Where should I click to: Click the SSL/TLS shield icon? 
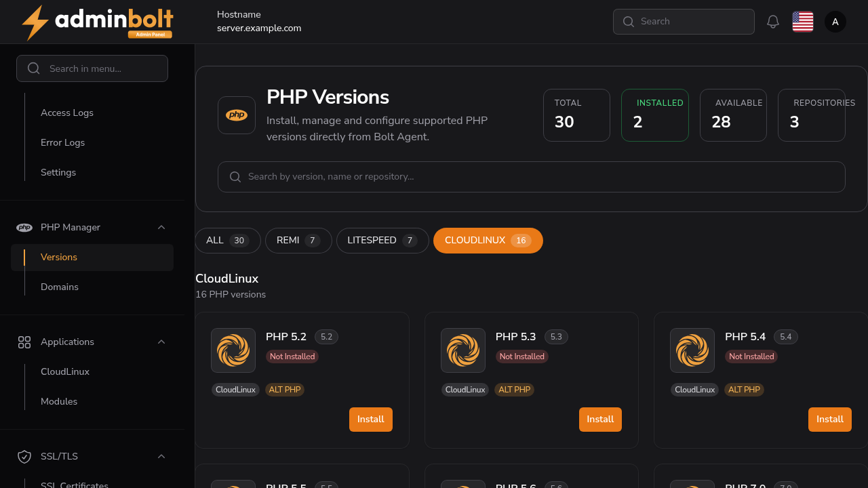24,457
